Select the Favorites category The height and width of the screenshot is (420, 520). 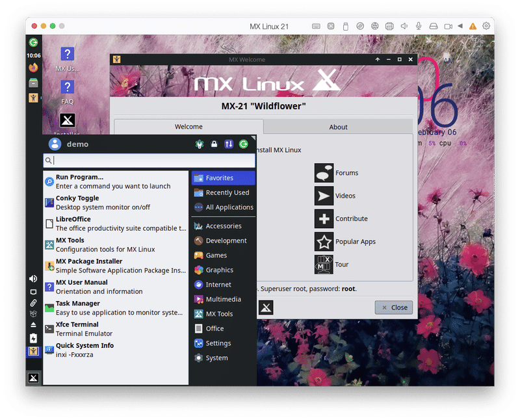coord(223,178)
